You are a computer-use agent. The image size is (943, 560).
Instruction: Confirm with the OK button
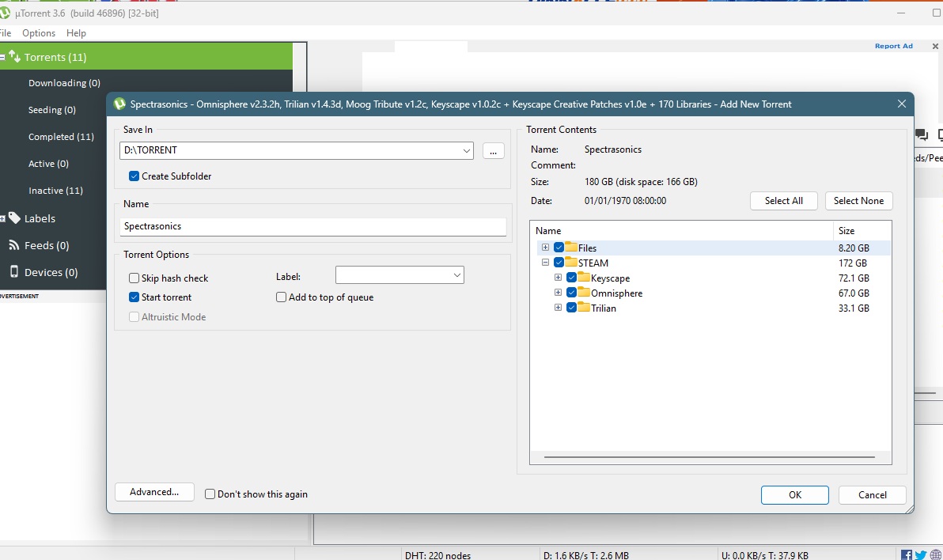[x=795, y=494]
